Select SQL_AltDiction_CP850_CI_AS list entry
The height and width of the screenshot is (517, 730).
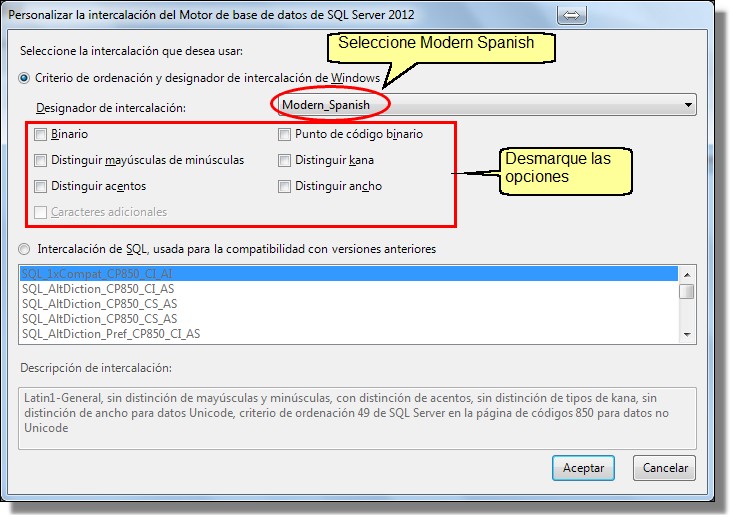coord(349,289)
